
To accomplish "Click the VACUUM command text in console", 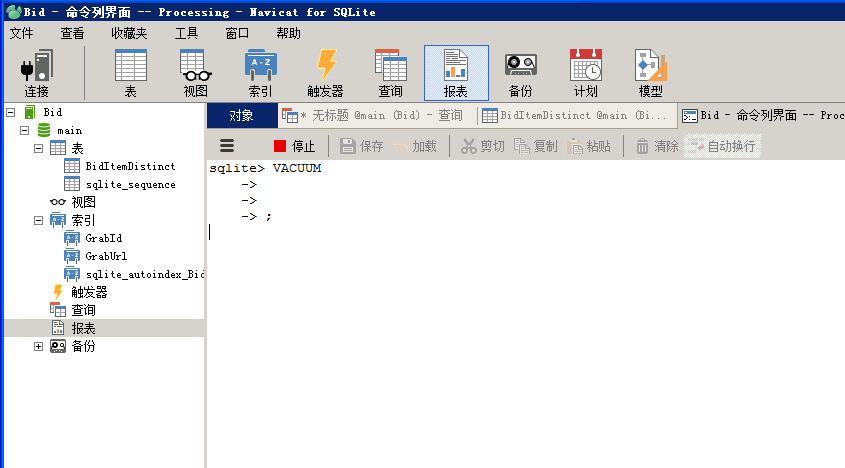I will [x=297, y=168].
